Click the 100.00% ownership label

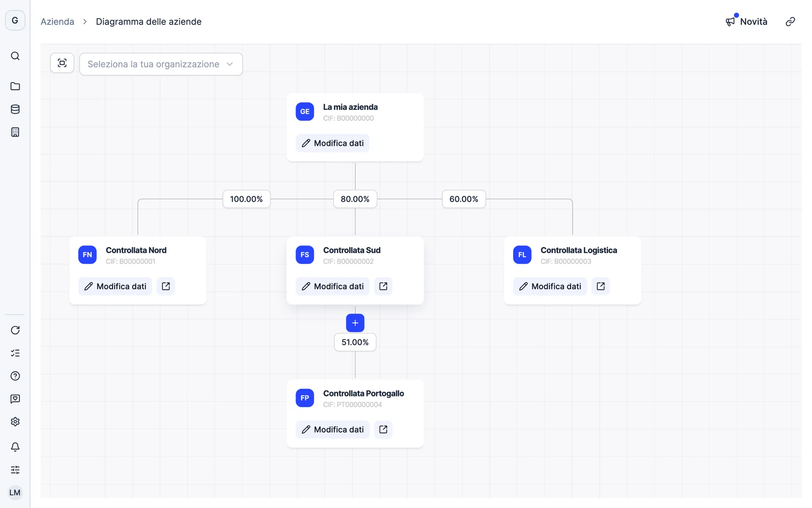pos(246,199)
